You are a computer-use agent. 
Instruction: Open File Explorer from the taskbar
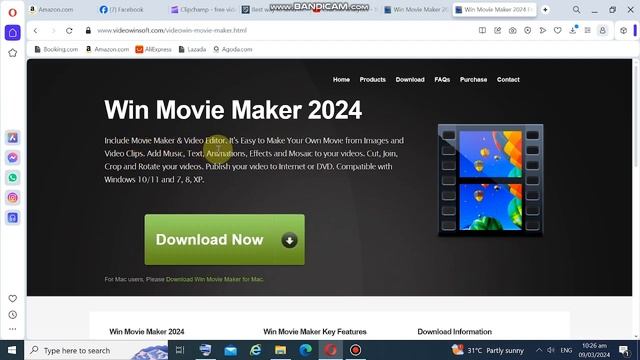tap(280, 350)
